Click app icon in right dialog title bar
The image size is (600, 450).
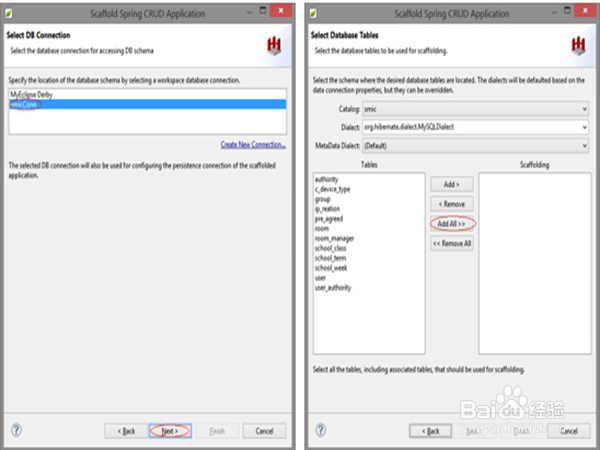point(313,14)
